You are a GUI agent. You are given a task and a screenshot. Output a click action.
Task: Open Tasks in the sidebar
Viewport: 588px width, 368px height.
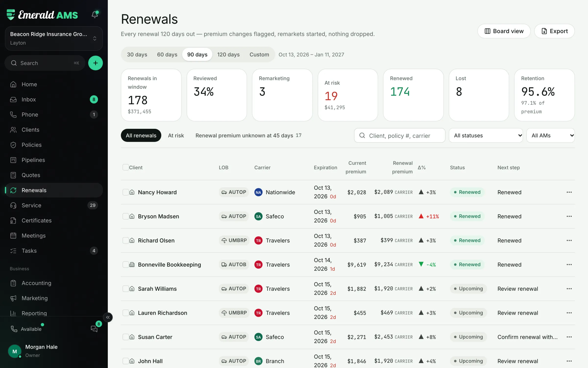pos(54,250)
